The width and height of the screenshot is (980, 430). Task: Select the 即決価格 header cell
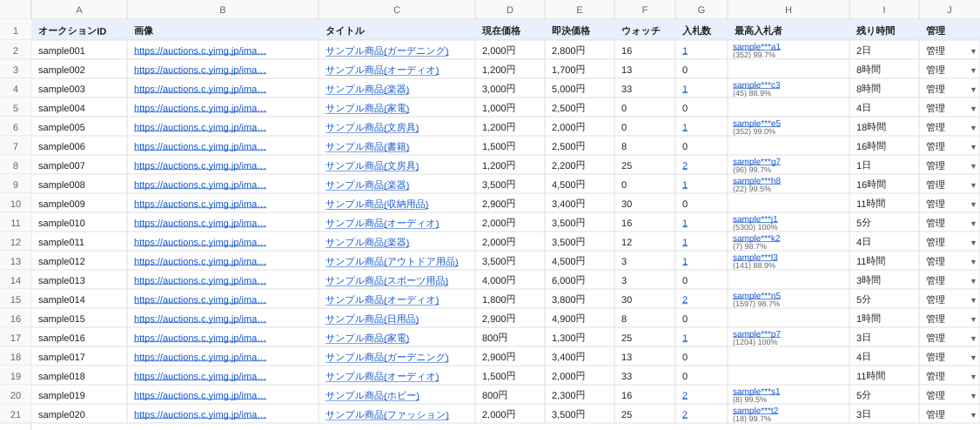pos(580,30)
